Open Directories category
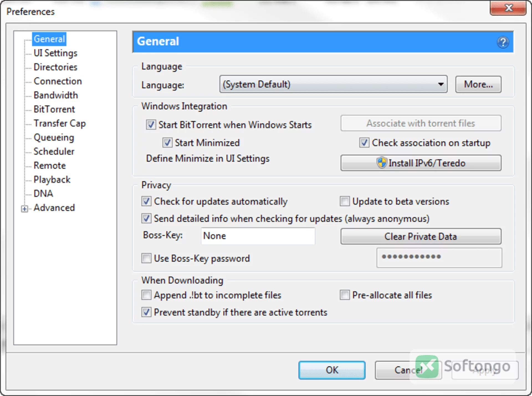This screenshot has width=532, height=396. coord(55,67)
